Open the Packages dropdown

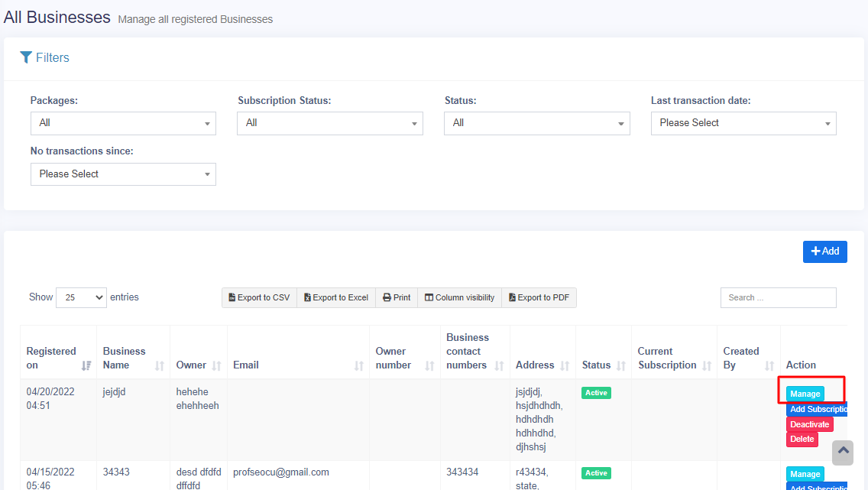[x=123, y=123]
